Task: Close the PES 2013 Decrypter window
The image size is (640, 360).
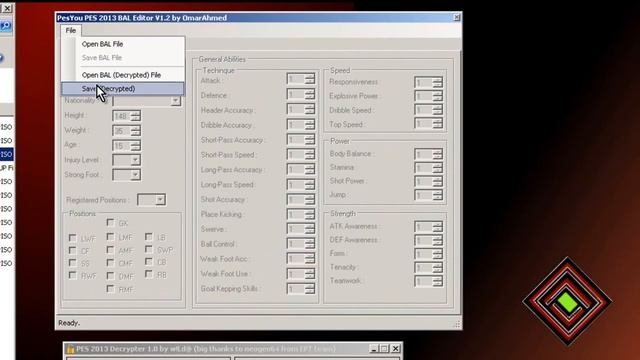Action: click(x=396, y=349)
